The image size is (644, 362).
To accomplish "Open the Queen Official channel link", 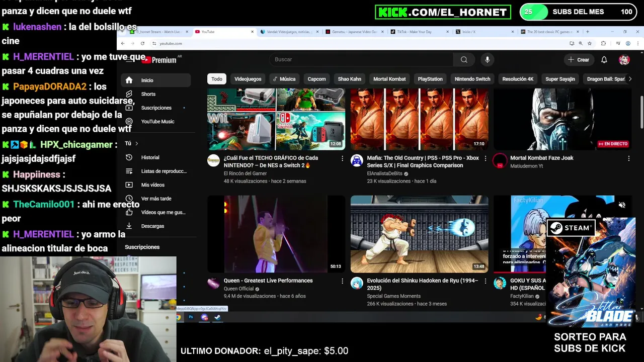I will tap(239, 289).
